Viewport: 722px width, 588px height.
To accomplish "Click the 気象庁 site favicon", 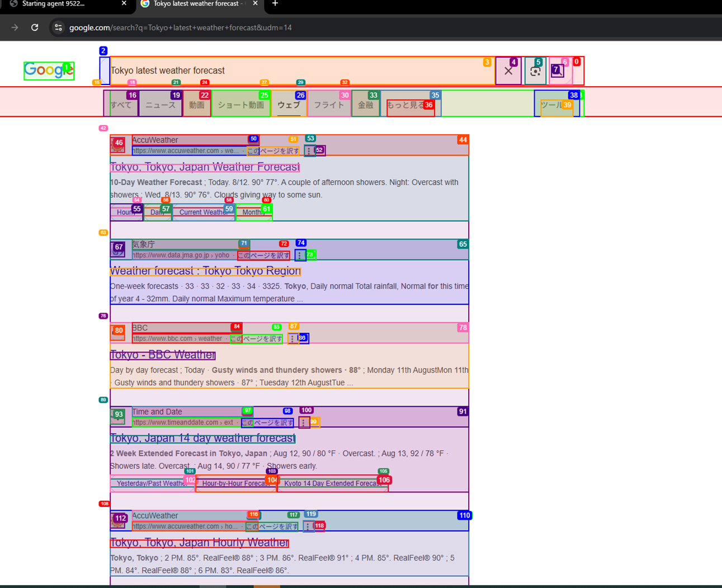I will point(118,250).
